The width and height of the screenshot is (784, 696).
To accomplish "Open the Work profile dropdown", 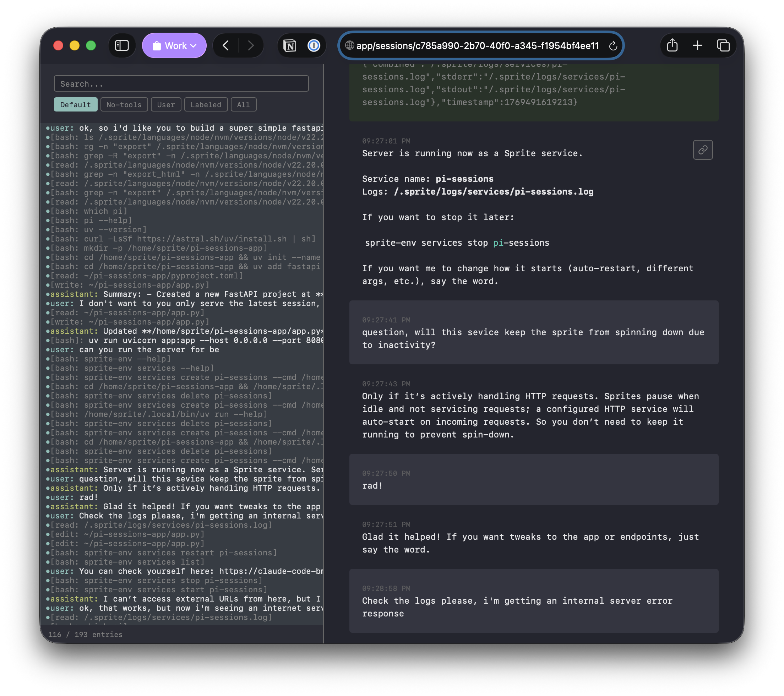I will click(174, 46).
